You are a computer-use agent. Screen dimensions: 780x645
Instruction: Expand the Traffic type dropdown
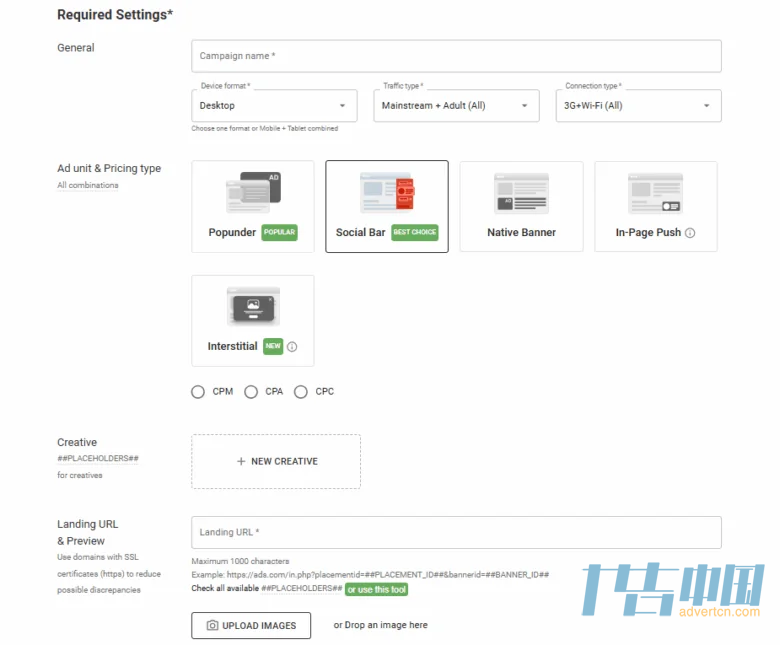(456, 106)
